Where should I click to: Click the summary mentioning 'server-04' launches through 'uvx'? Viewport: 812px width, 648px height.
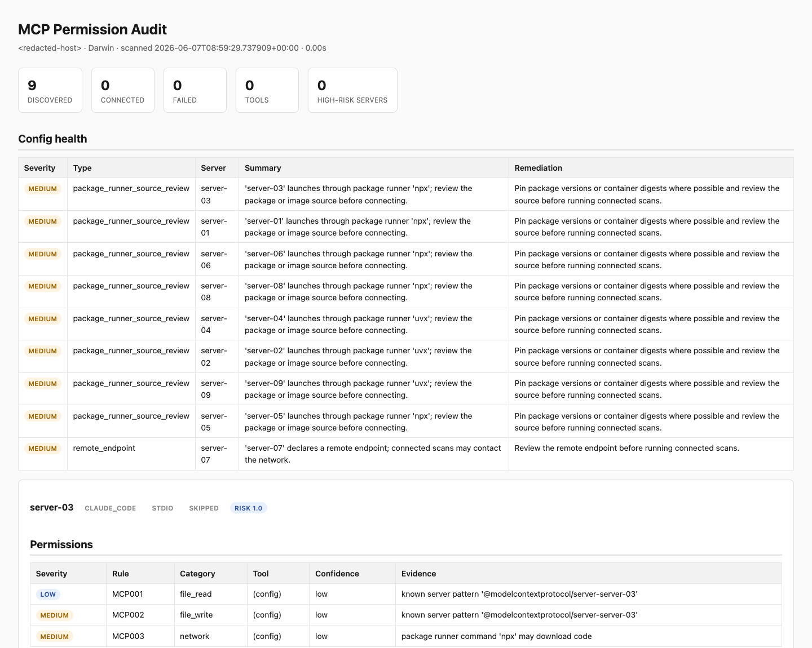359,325
